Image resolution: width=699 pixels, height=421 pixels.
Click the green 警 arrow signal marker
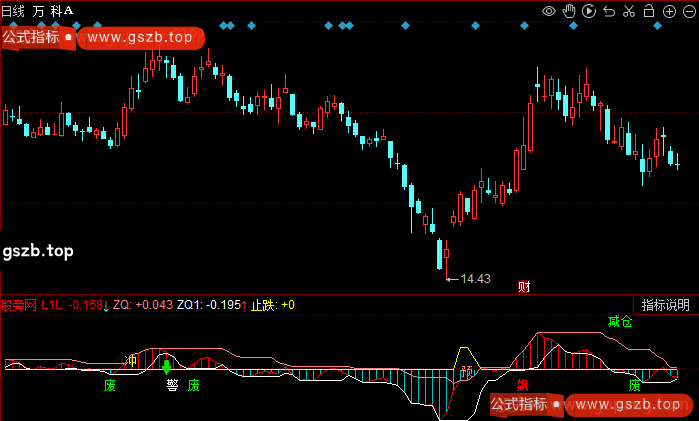[167, 366]
